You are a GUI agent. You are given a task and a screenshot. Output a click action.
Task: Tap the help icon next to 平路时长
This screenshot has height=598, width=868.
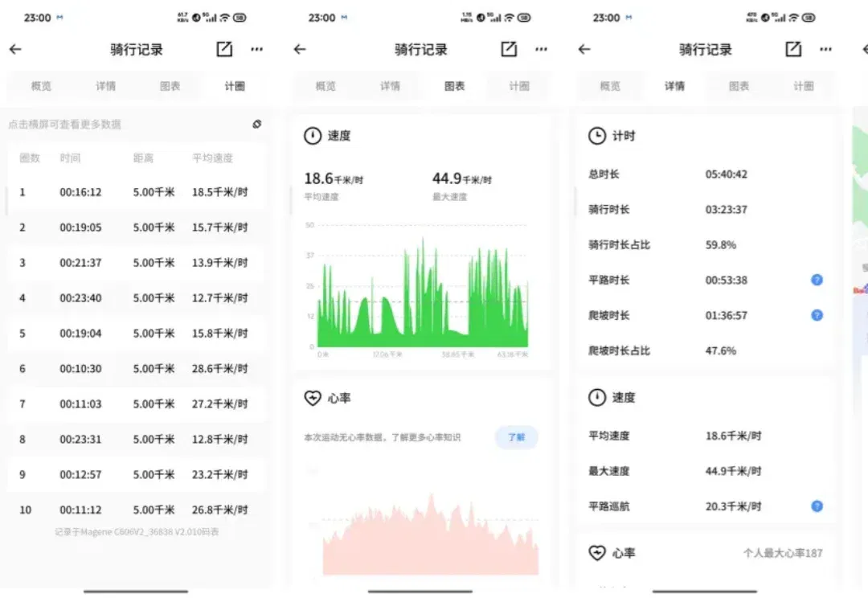(817, 281)
